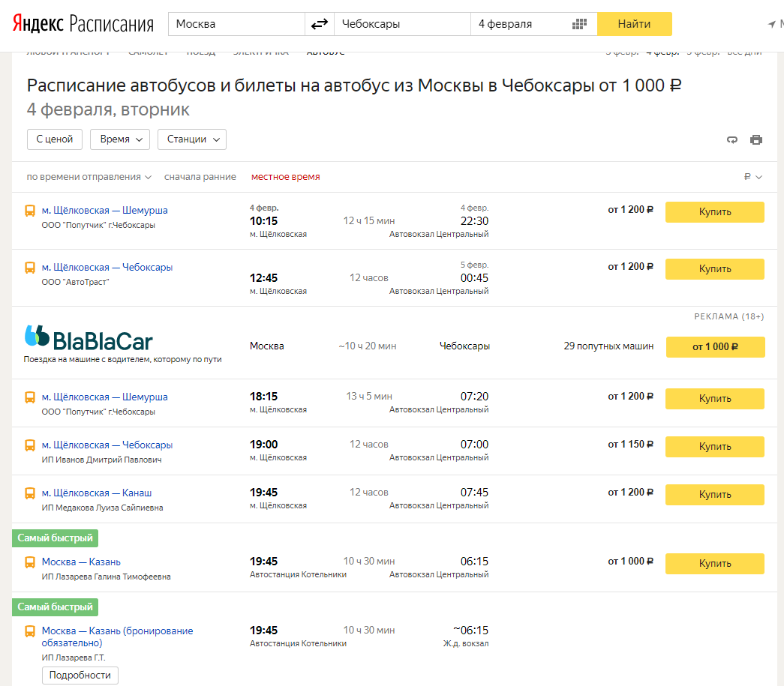
Task: Buy ticket for 19:45 Канаш route
Action: coord(714,495)
